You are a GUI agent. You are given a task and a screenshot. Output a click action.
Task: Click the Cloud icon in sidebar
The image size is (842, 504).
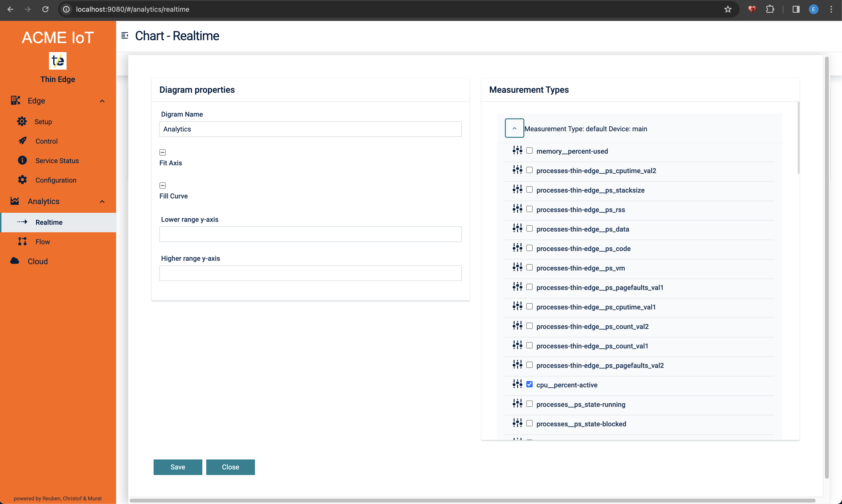(15, 261)
